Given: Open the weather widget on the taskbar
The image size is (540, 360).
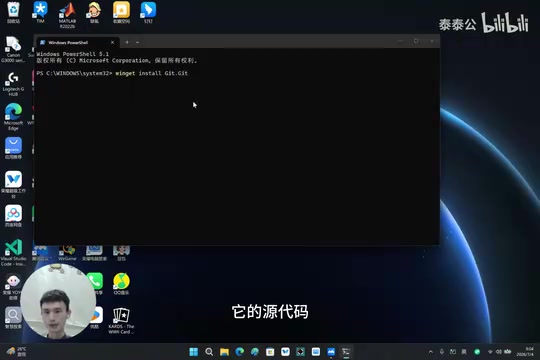Looking at the screenshot, I should [x=17, y=351].
